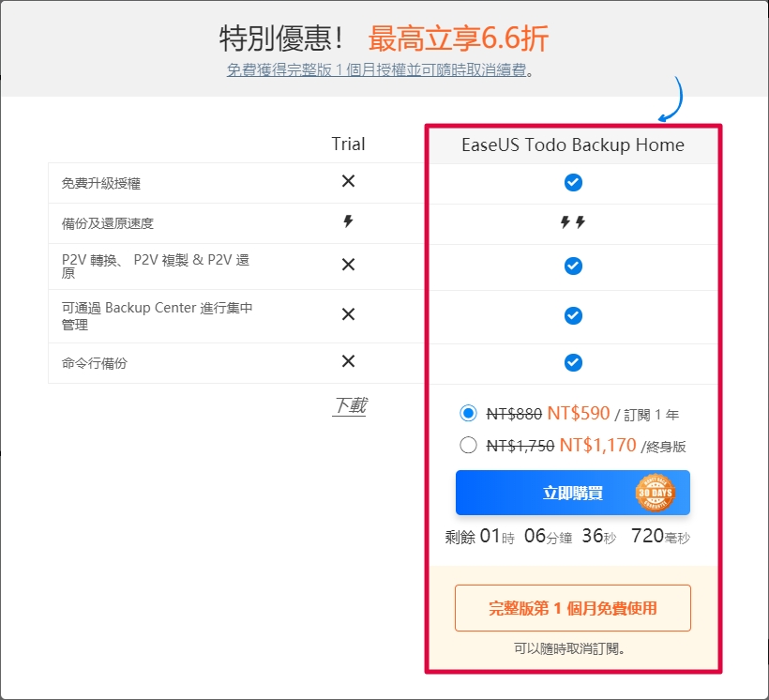The width and height of the screenshot is (769, 700).
Task: Open the 免費獲得完整版 1 個月授權 link
Action: pos(376,69)
